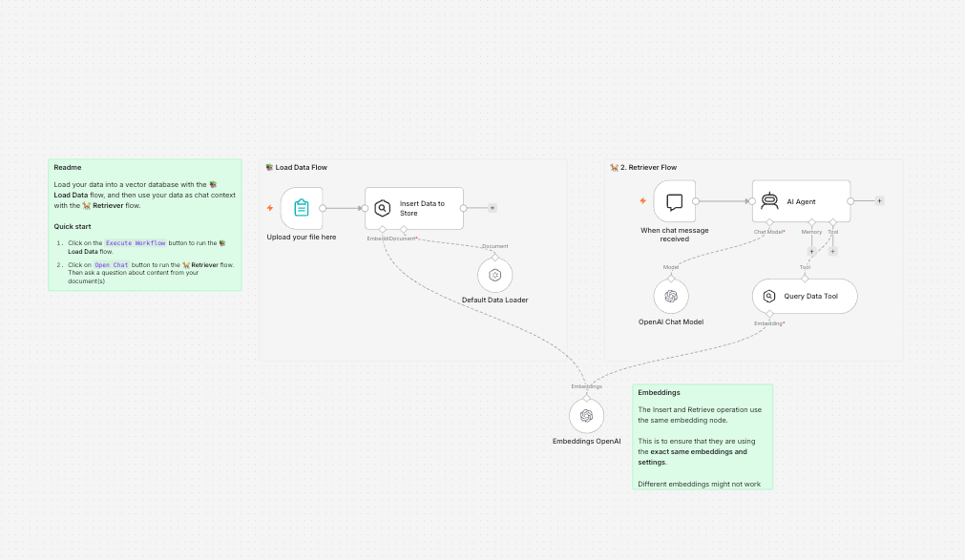The width and height of the screenshot is (965, 560).
Task: Click the Open Chat code text in Readme
Action: [112, 265]
